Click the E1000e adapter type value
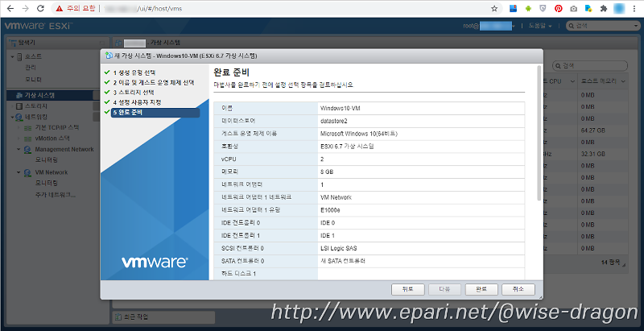This screenshot has height=331, width=644. pos(330,210)
